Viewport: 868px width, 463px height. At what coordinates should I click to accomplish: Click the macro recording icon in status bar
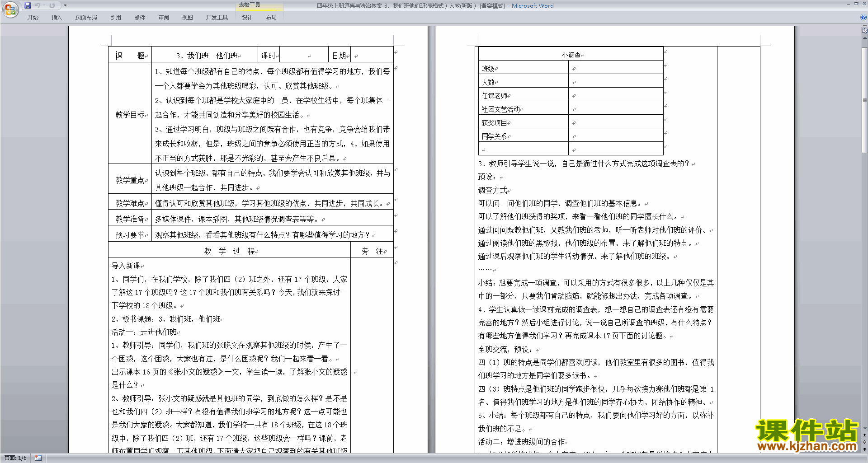click(x=38, y=458)
